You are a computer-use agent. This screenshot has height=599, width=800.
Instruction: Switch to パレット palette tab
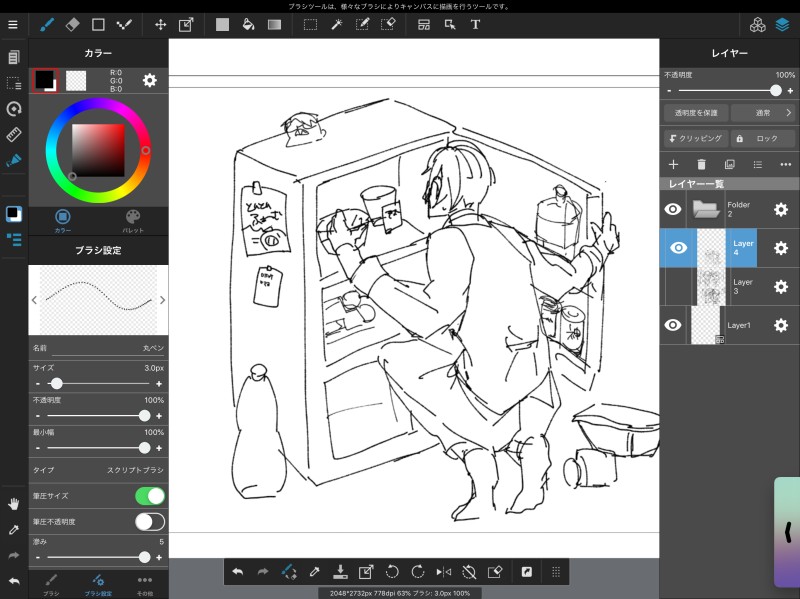pyautogui.click(x=133, y=221)
